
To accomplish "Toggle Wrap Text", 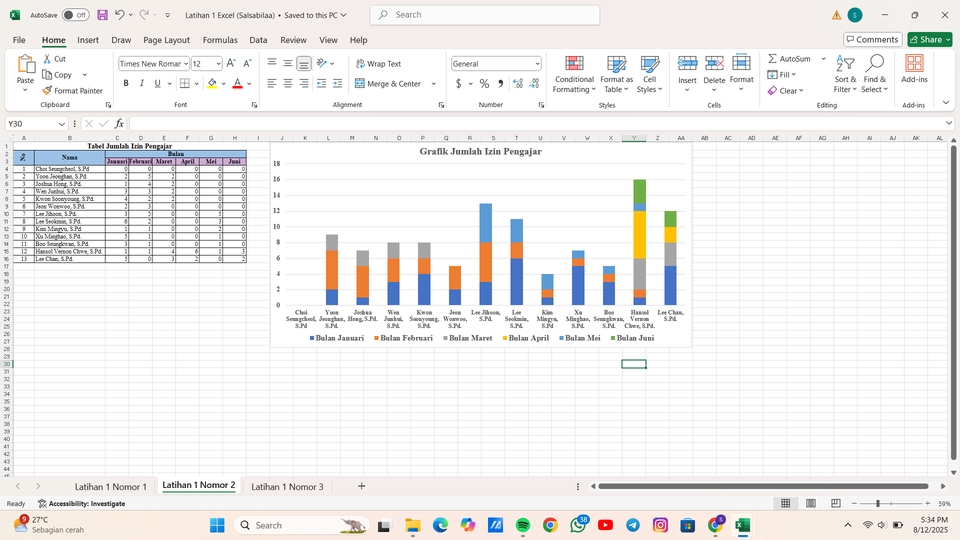I will click(x=378, y=64).
